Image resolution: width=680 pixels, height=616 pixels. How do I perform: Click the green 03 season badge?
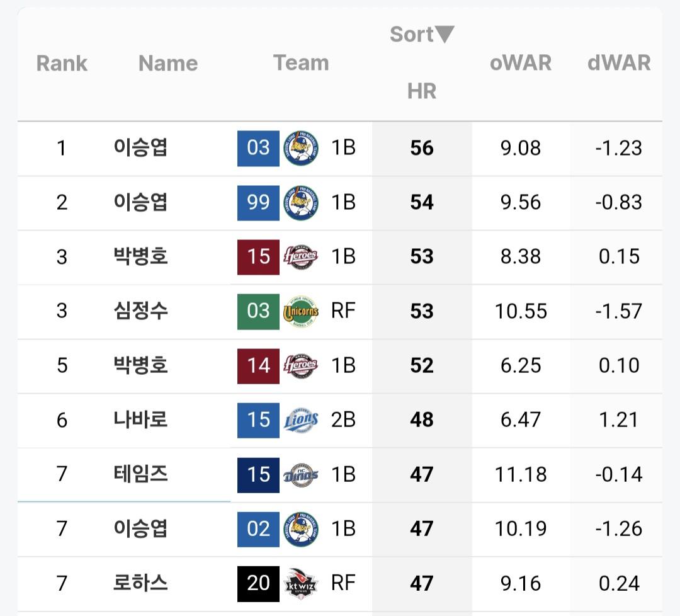(x=258, y=311)
